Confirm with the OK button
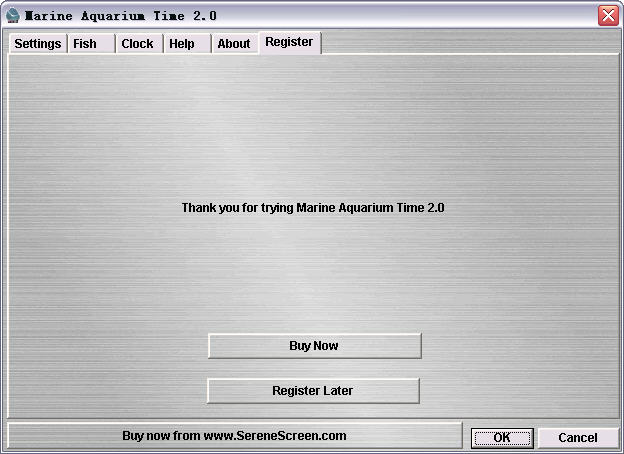This screenshot has height=454, width=624. click(502, 438)
